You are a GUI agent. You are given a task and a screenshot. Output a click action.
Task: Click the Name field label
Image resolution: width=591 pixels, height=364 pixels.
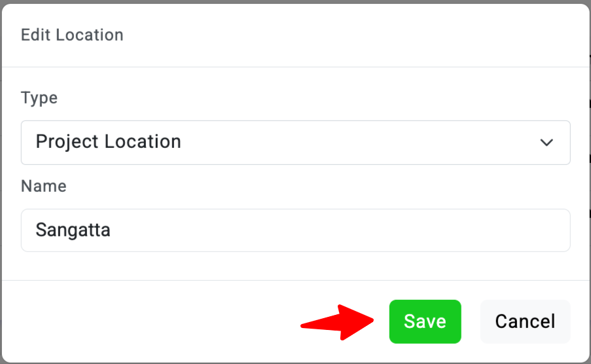point(43,186)
